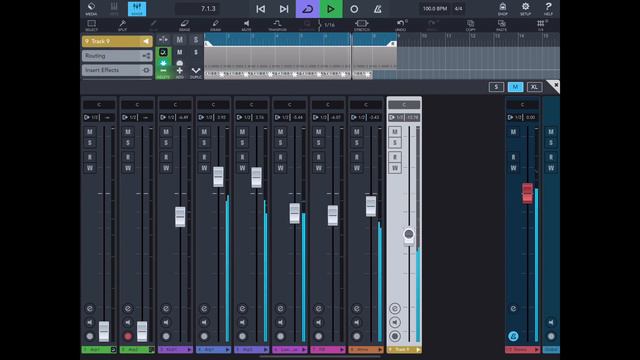Click channel 3 volume fader handle

(x=180, y=217)
